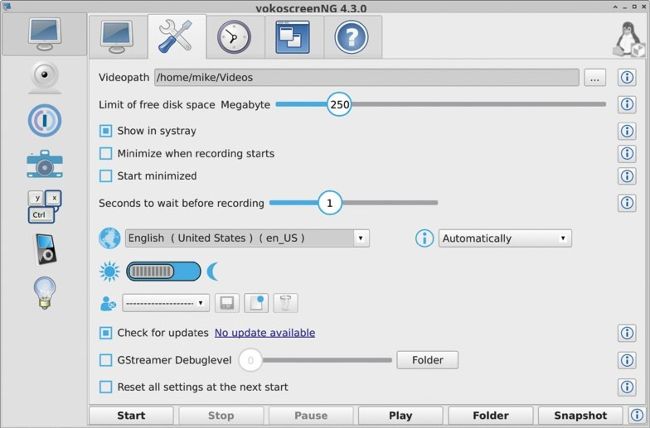
Task: Click the Start recording button
Action: [131, 416]
